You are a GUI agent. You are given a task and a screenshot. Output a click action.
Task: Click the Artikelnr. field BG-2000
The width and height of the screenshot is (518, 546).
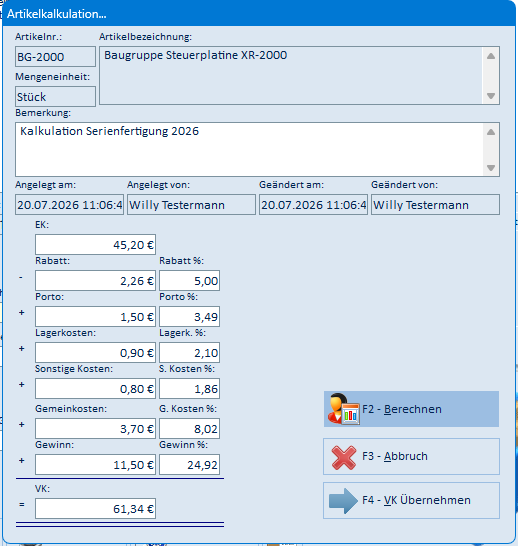[55, 56]
